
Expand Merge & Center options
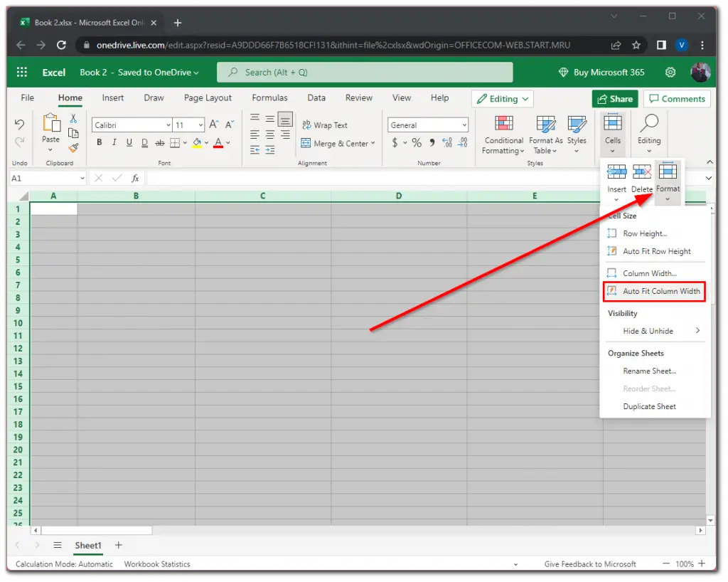tap(373, 143)
